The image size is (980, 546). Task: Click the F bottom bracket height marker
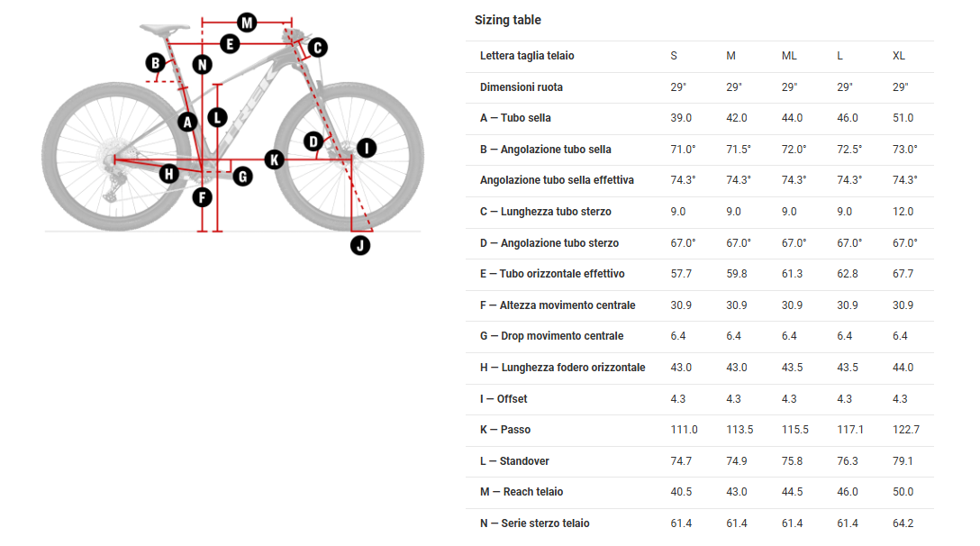coord(202,197)
